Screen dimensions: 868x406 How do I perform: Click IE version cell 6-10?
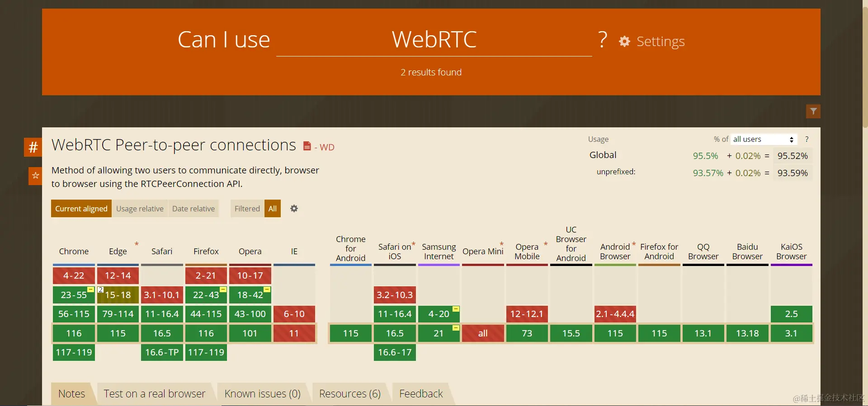click(294, 314)
